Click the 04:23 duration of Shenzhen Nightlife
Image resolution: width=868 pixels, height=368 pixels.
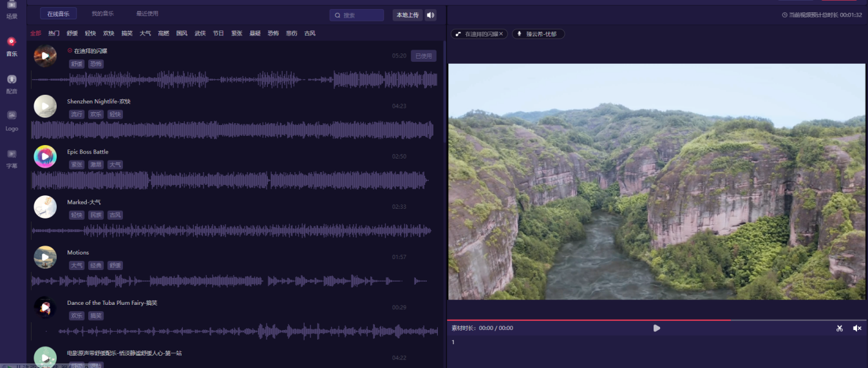(399, 106)
